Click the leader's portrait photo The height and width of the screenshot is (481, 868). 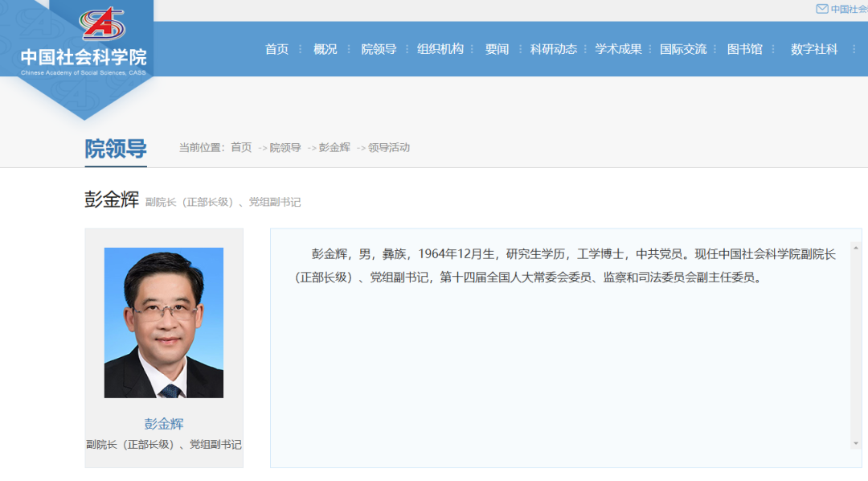[164, 323]
